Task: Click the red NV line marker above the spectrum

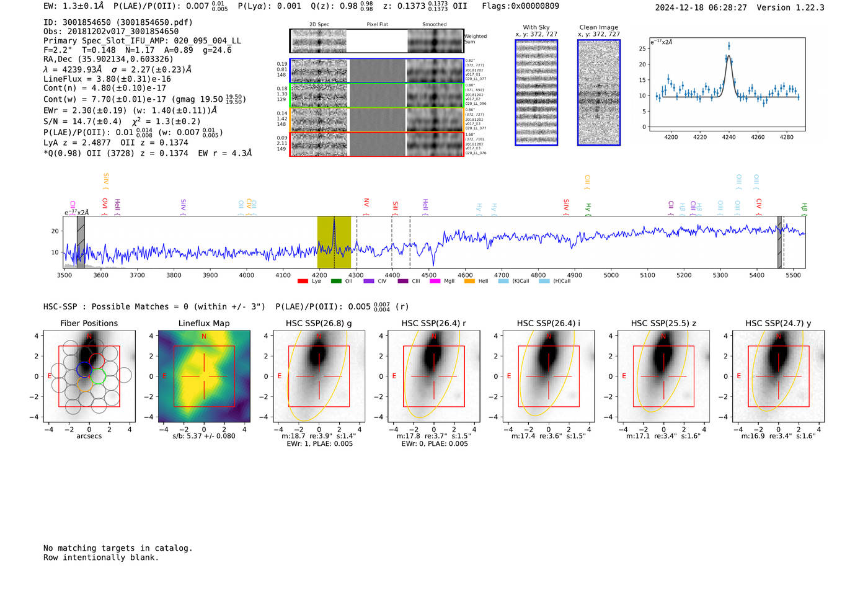Action: [366, 207]
